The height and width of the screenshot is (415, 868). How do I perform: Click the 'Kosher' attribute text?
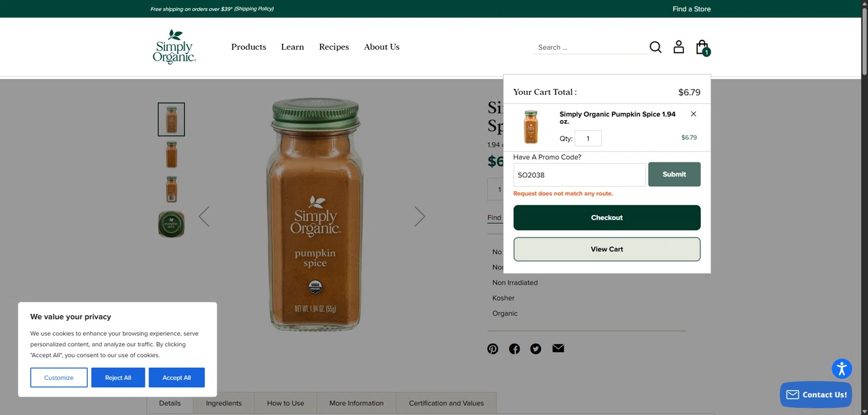[x=503, y=298]
